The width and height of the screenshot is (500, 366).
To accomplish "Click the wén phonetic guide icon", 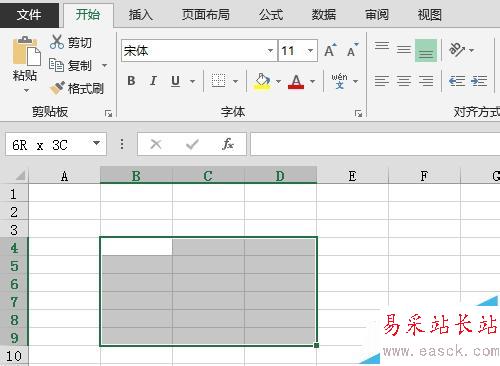I will [339, 81].
